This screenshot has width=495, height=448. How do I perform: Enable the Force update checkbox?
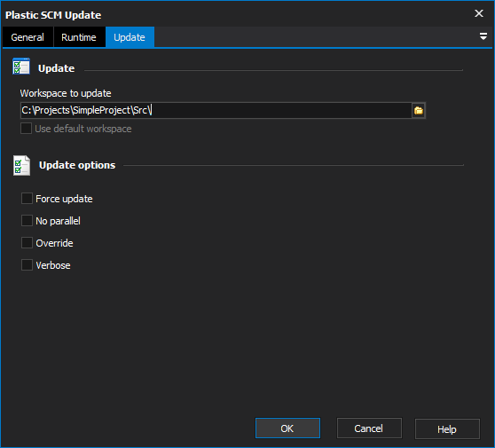(x=27, y=199)
